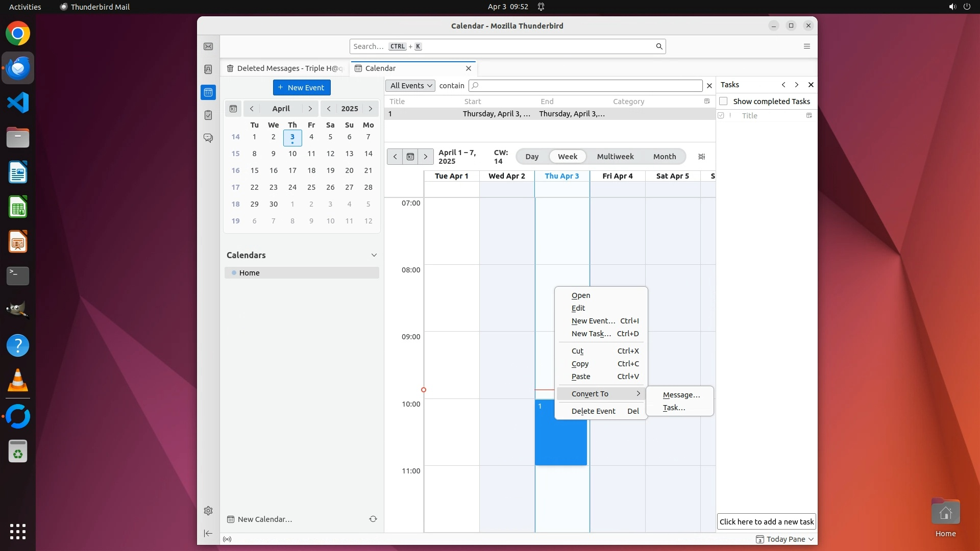Switch the calendar view to Day

pos(532,157)
